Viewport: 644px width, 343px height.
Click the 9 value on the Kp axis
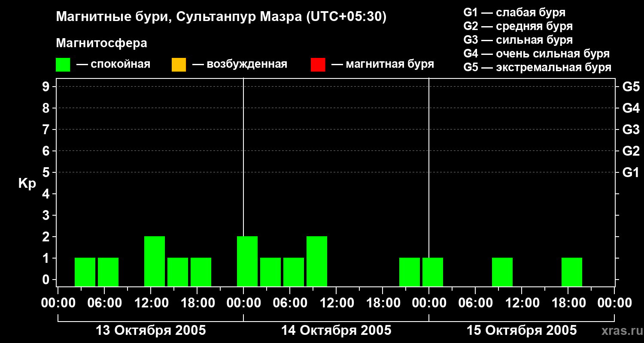click(47, 87)
